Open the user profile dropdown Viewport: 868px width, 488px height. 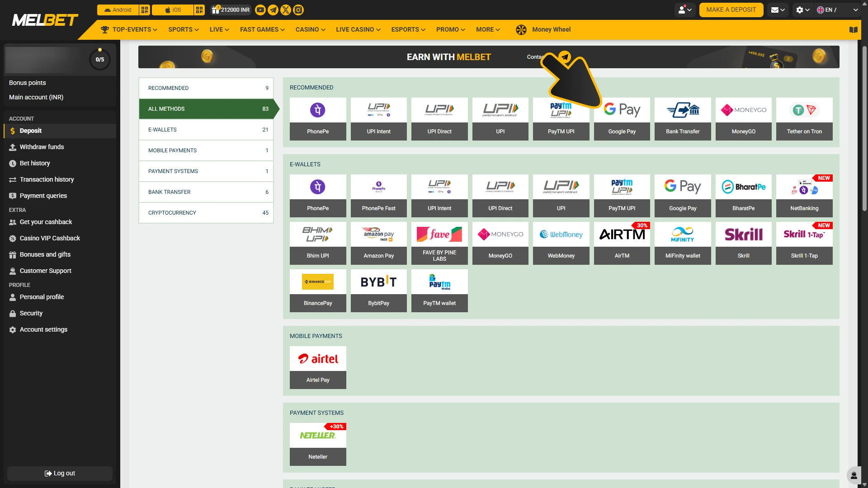pos(685,10)
